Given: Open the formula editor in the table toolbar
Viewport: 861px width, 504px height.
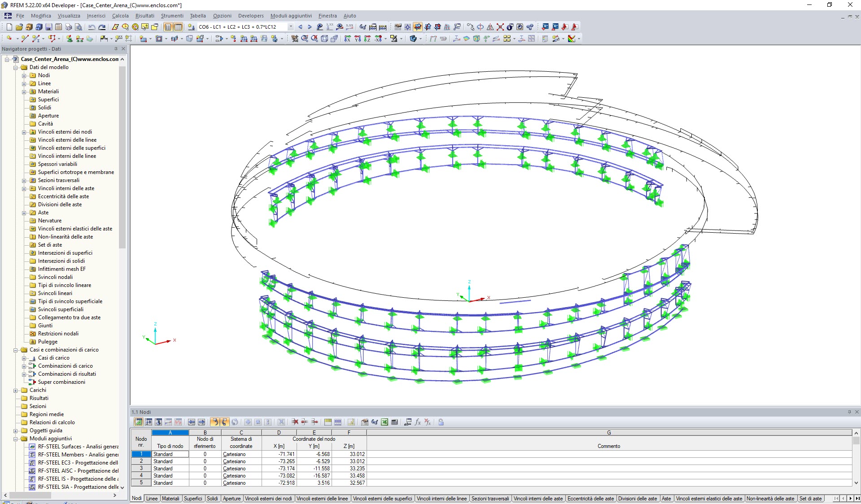Looking at the screenshot, I should click(418, 422).
